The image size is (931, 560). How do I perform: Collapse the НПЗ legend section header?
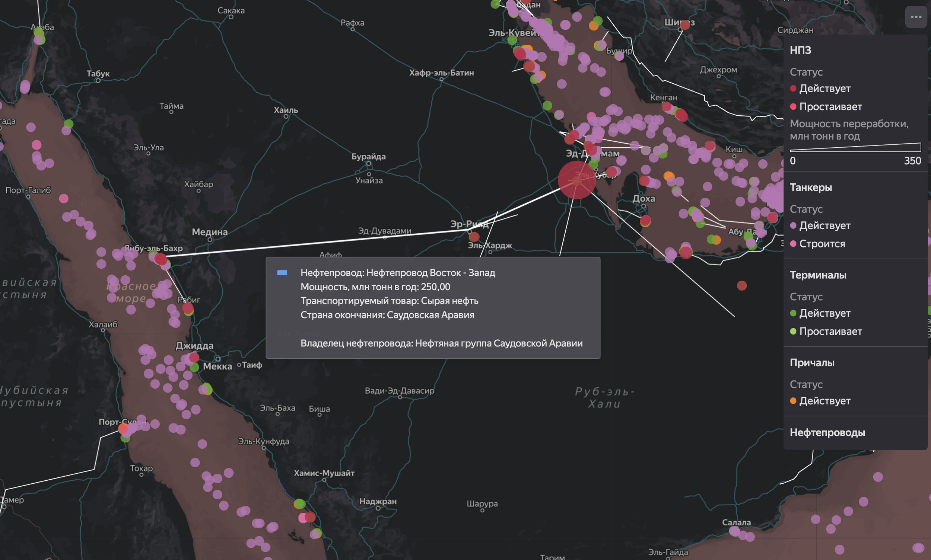click(800, 50)
